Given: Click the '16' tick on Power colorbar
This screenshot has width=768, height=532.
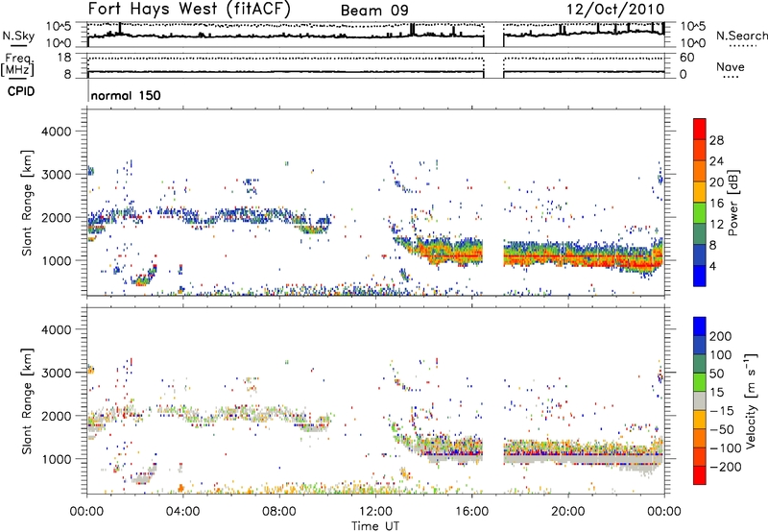Looking at the screenshot, I should click(x=716, y=204).
